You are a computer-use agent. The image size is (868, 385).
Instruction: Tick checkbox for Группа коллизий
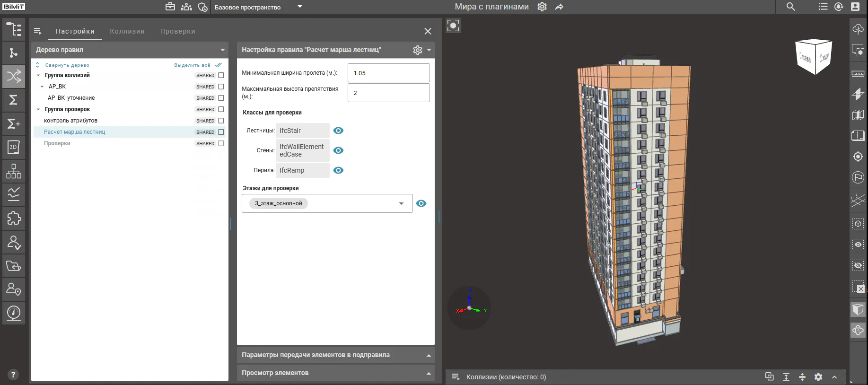point(221,75)
